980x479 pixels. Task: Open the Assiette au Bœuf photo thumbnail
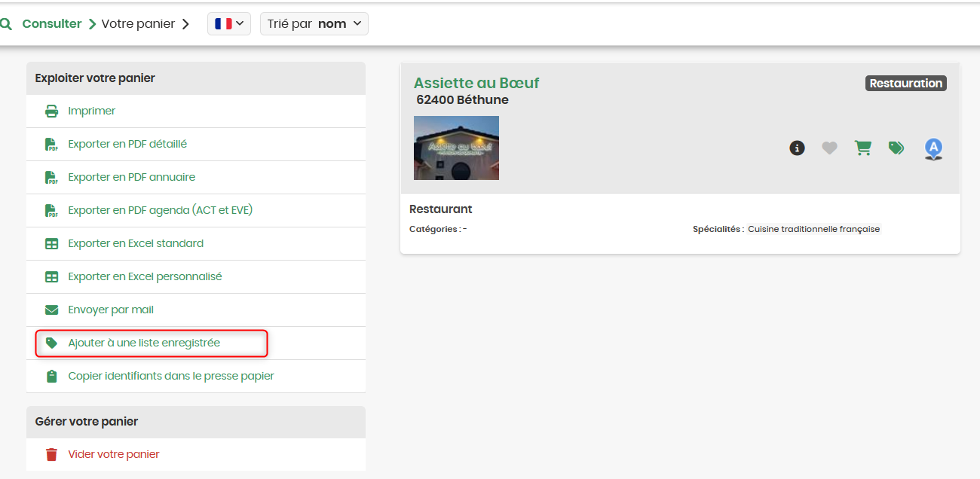(456, 148)
